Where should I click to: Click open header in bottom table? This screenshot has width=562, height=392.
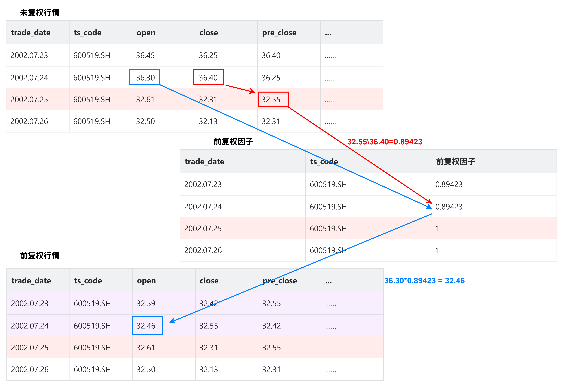(146, 281)
